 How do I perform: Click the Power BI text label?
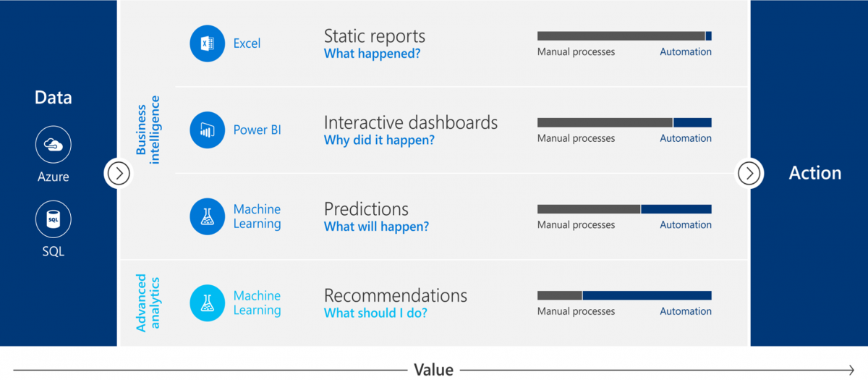tap(257, 130)
